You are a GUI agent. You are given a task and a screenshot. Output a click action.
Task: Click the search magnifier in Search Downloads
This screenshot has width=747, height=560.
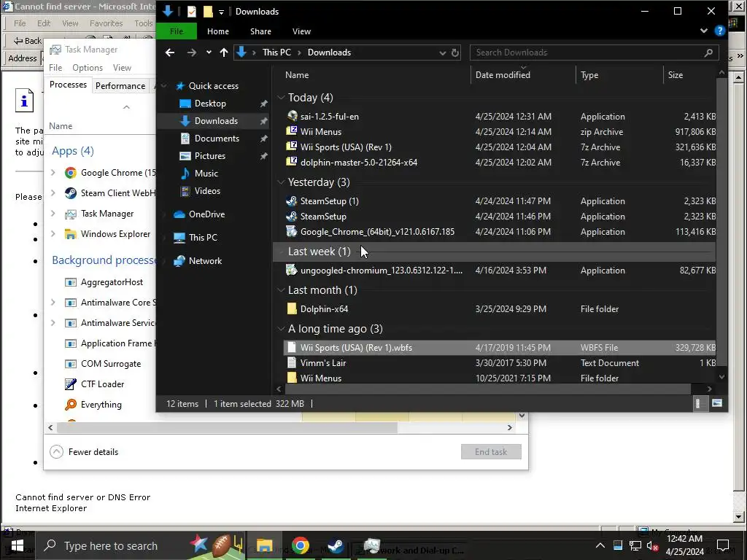(x=708, y=52)
